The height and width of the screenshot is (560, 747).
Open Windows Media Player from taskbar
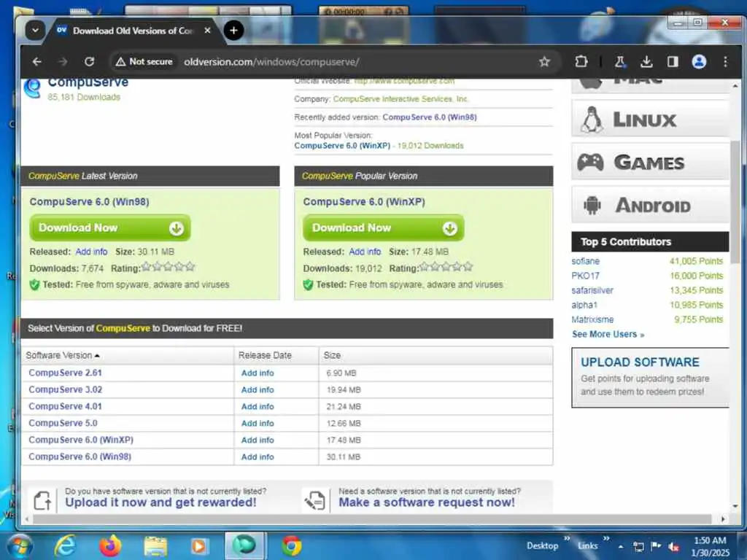point(198,546)
